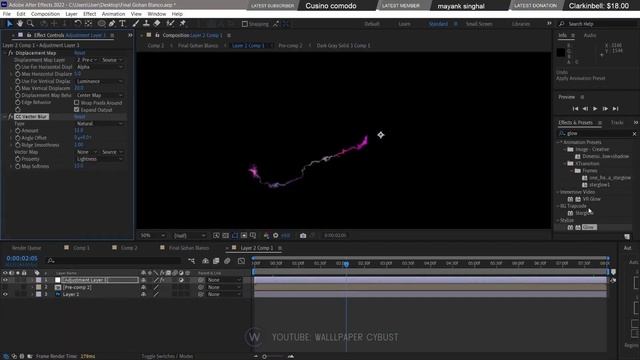640x360 pixels.
Task: Open Parent None dropdown for Adjustment Layer 1
Action: (x=224, y=280)
